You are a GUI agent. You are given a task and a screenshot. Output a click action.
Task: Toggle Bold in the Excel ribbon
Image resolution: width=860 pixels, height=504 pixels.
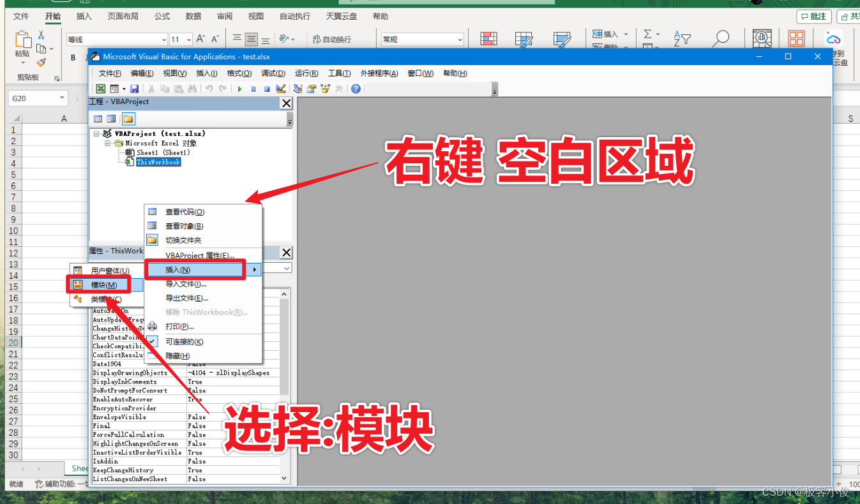pyautogui.click(x=73, y=57)
